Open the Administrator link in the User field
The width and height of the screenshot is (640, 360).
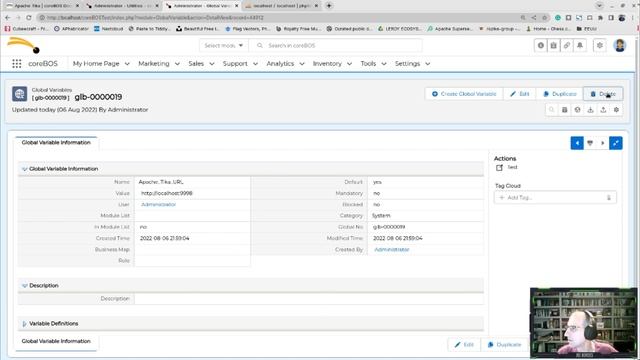coord(158,204)
